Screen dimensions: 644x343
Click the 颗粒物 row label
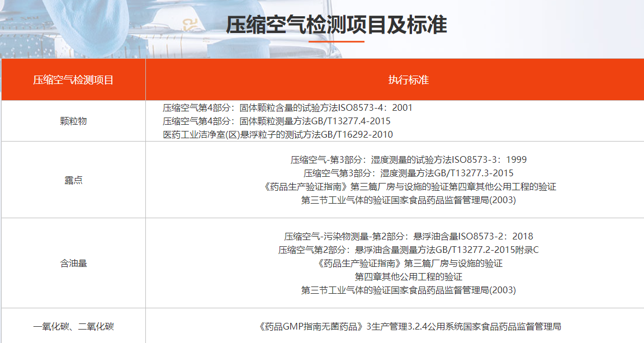click(x=73, y=121)
